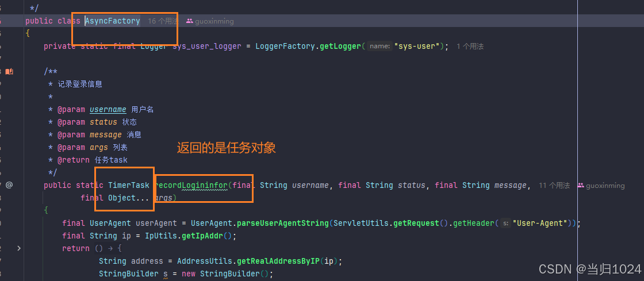Click the getHeader method call
The width and height of the screenshot is (644, 281).
click(x=474, y=223)
